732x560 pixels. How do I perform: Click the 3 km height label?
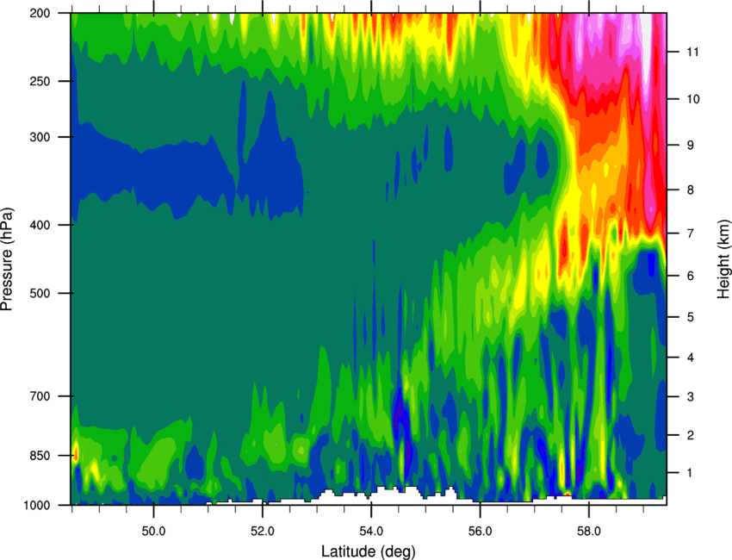click(691, 397)
